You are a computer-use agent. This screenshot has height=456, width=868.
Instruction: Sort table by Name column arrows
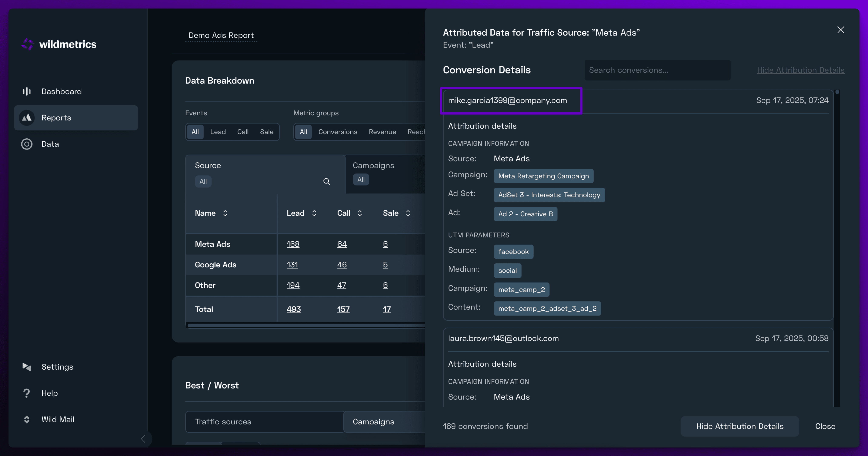tap(225, 213)
